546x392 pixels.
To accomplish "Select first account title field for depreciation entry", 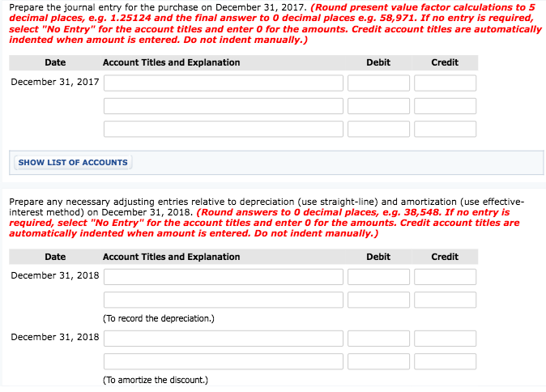I will pos(223,277).
